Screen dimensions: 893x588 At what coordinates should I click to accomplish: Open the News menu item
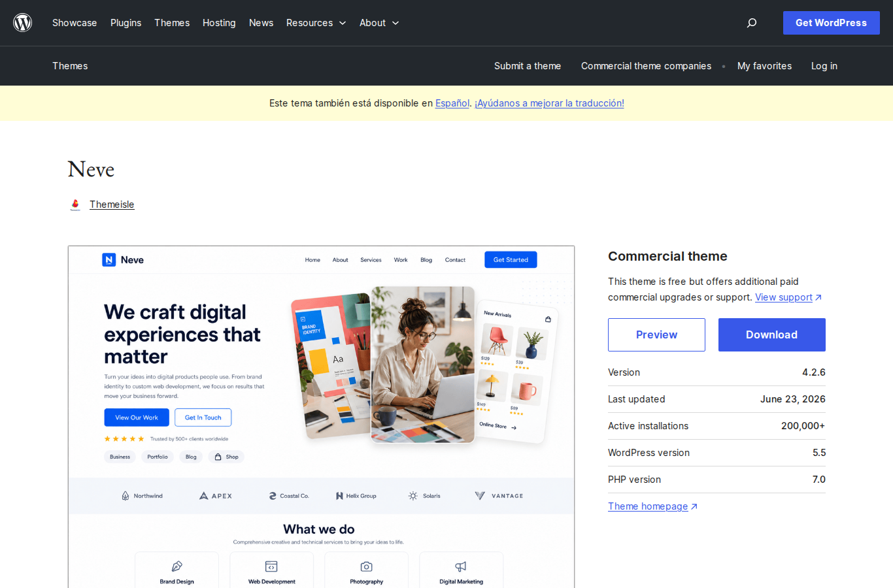click(x=261, y=23)
